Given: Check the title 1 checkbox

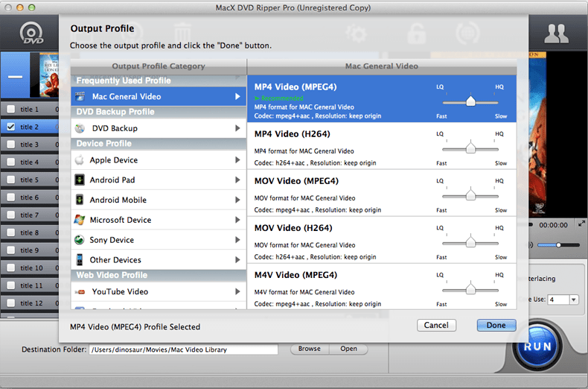Looking at the screenshot, I should click(11, 109).
